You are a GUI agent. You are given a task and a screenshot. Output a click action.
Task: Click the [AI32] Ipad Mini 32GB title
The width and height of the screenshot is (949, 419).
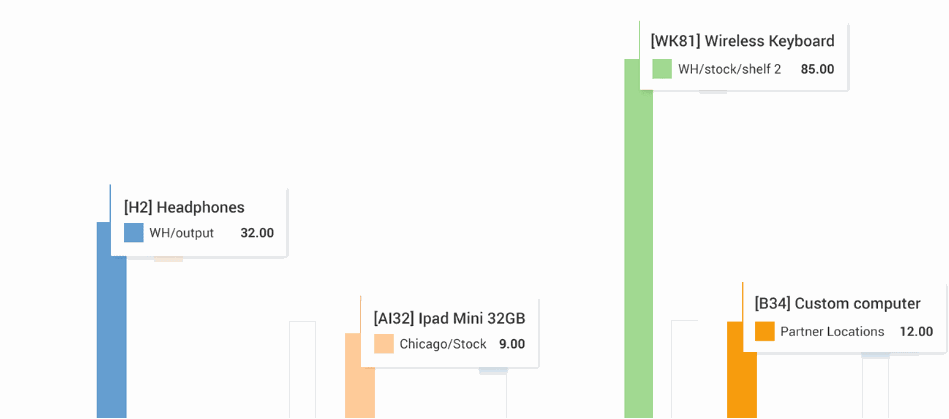(449, 318)
